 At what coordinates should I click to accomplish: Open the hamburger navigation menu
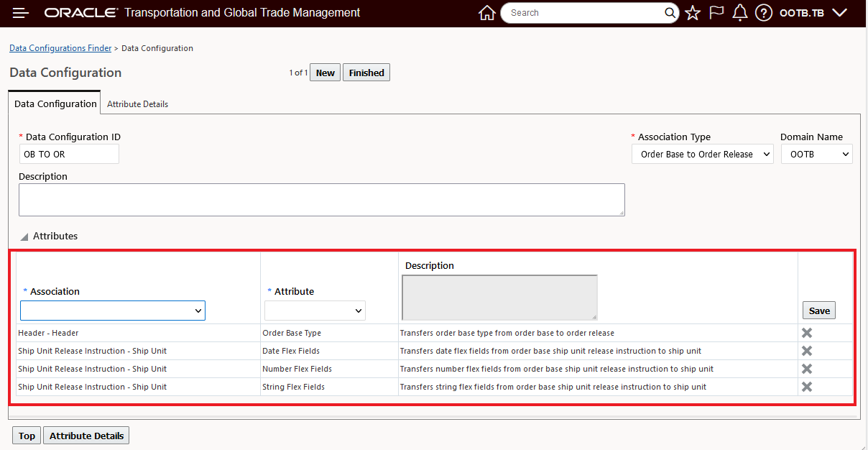[x=21, y=13]
